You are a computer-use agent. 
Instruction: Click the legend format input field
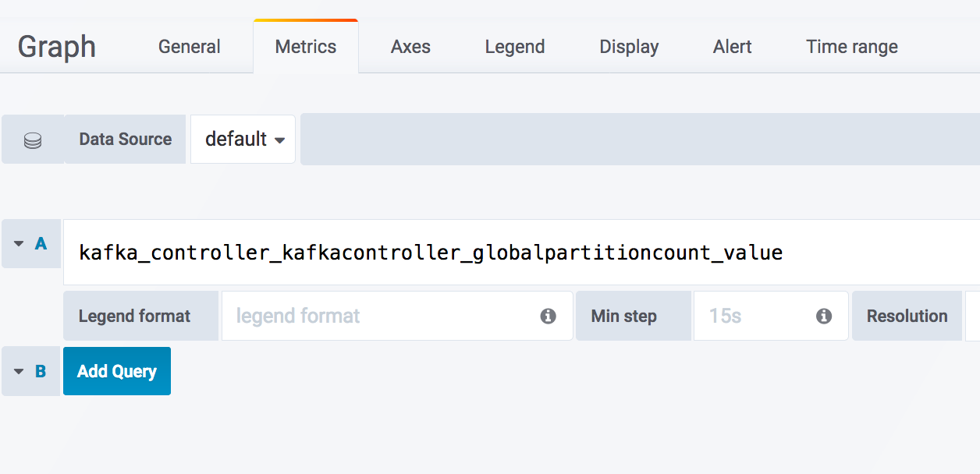397,316
